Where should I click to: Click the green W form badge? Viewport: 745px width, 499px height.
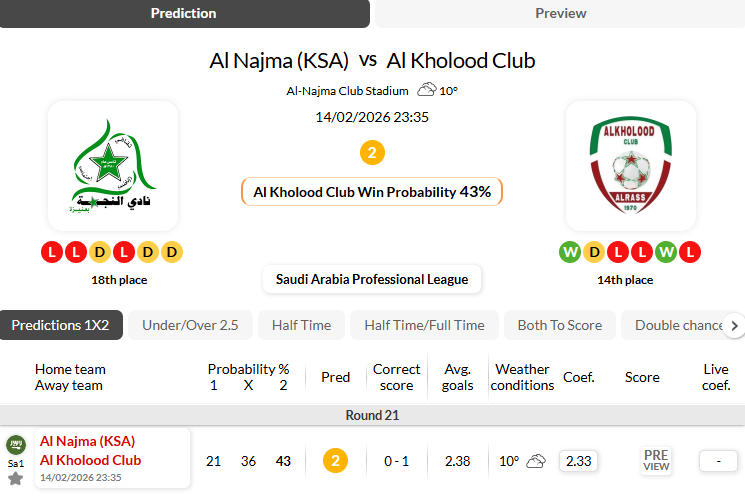[570, 252]
